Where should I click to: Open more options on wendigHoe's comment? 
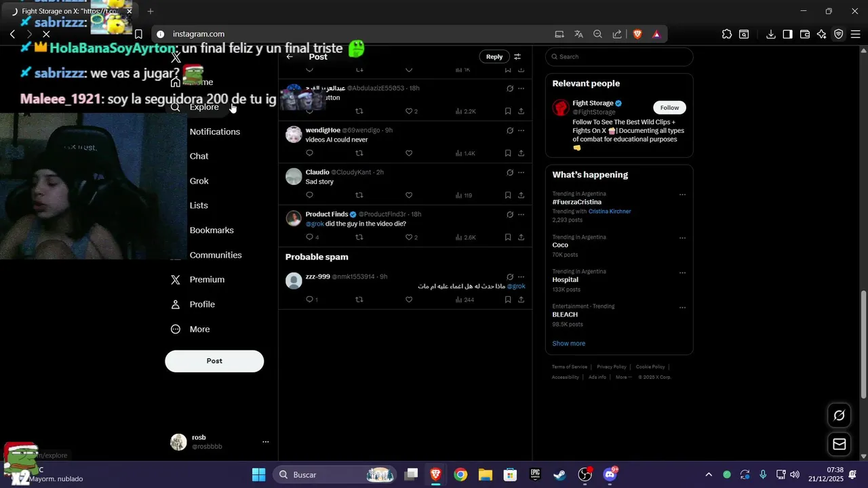[x=521, y=130]
